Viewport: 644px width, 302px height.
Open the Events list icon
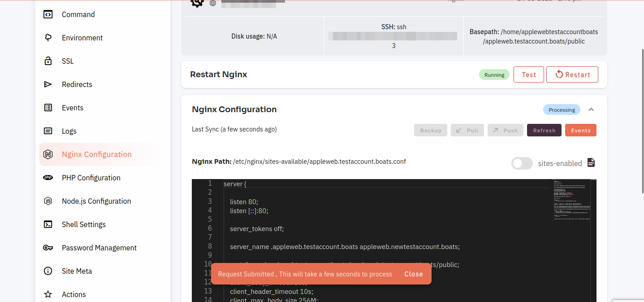coord(48,108)
